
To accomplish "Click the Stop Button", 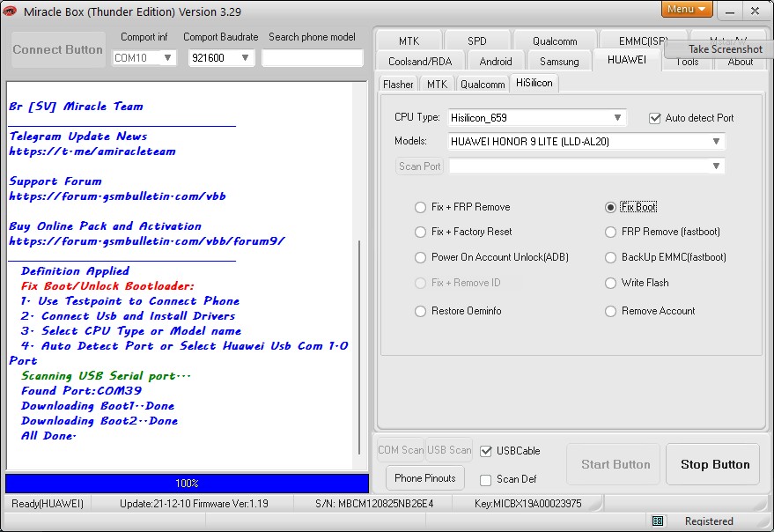I will click(x=714, y=464).
